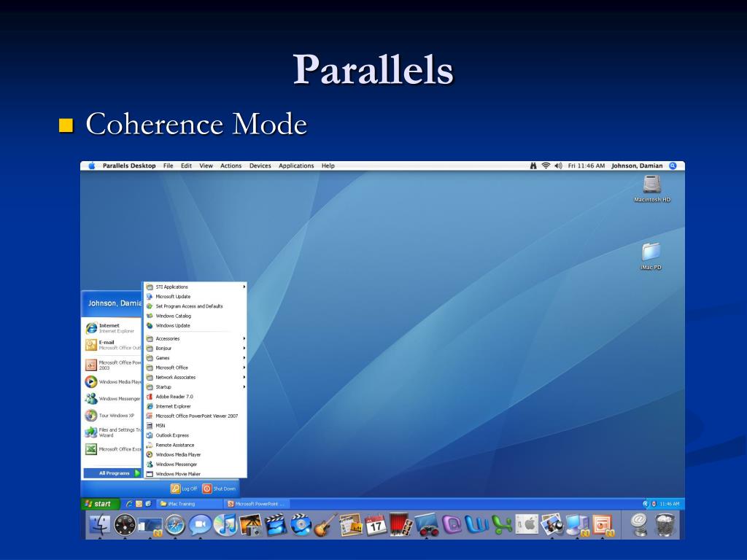This screenshot has height=560, width=747.
Task: Switch to iMac Training taskbar window
Action: tap(189, 504)
